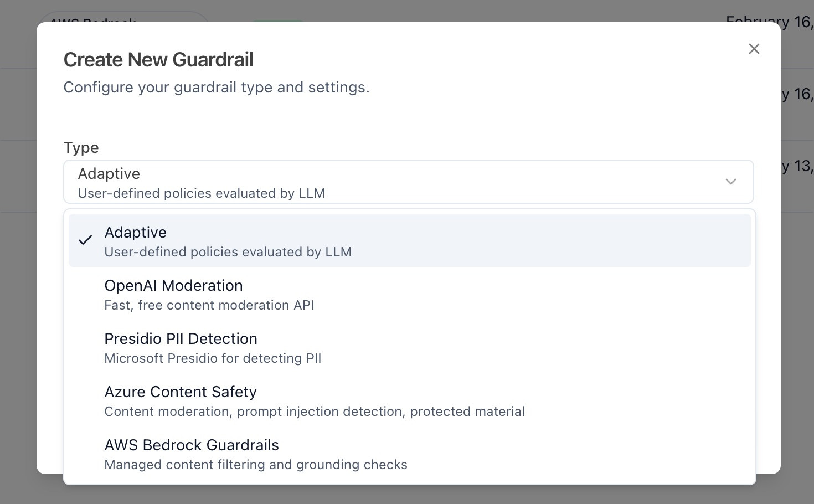Pick AWS Bedrock Guardrails option
The image size is (814, 504).
click(x=191, y=445)
